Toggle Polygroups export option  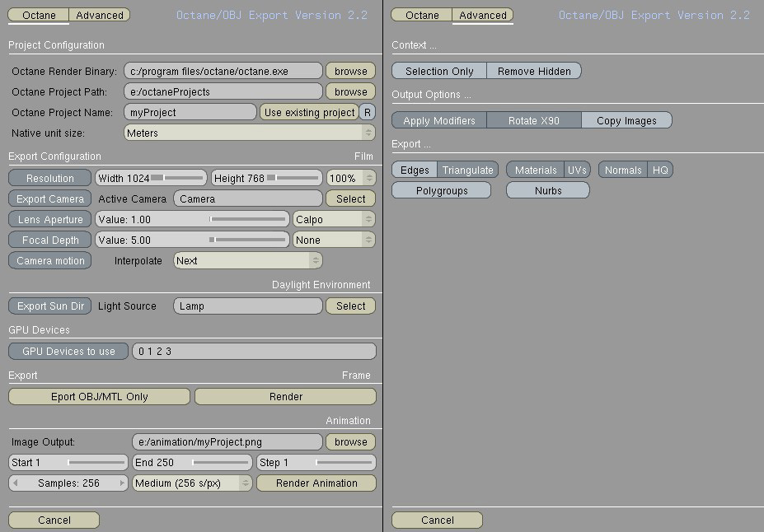(x=442, y=190)
